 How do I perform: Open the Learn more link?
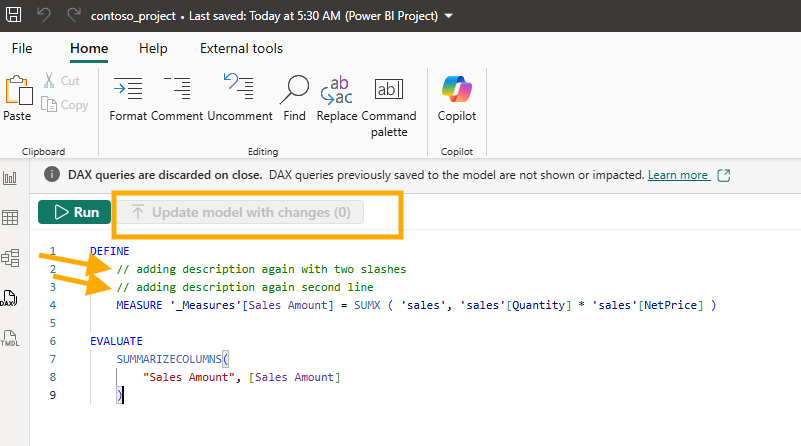[678, 175]
